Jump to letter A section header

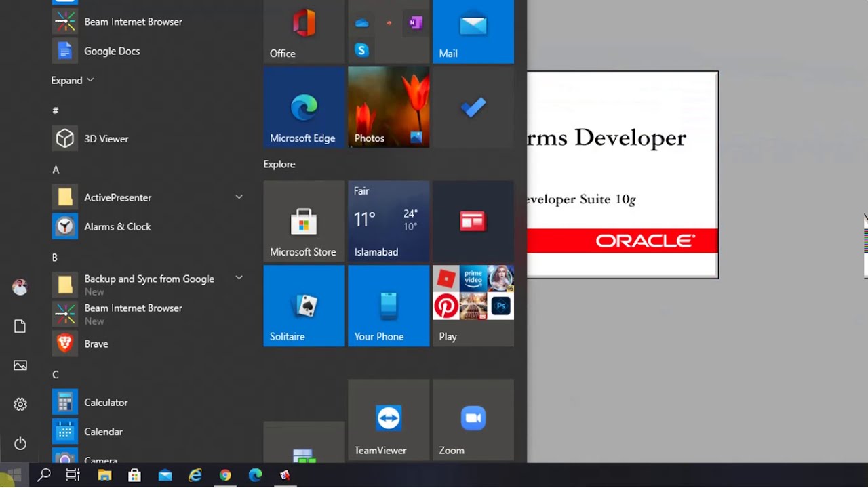[56, 169]
